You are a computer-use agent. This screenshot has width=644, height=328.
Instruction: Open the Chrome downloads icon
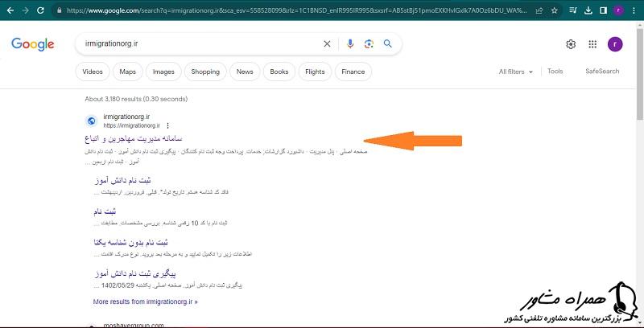click(x=588, y=10)
